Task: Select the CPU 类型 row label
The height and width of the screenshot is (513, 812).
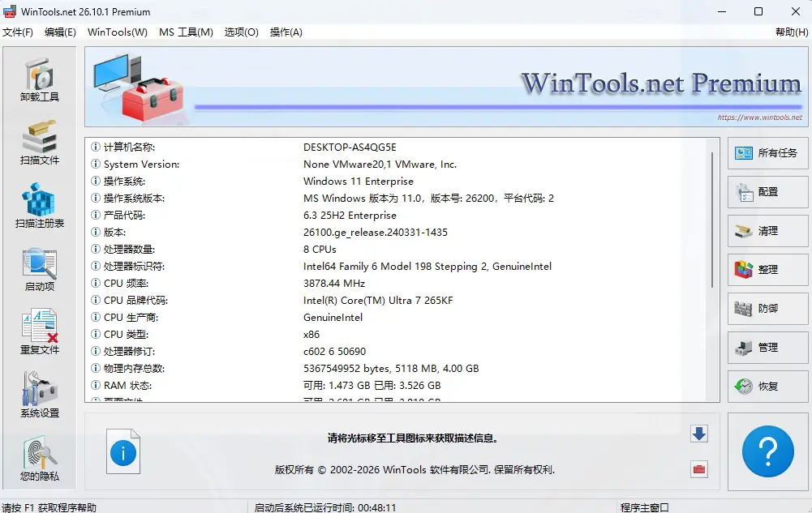Action: [x=126, y=334]
